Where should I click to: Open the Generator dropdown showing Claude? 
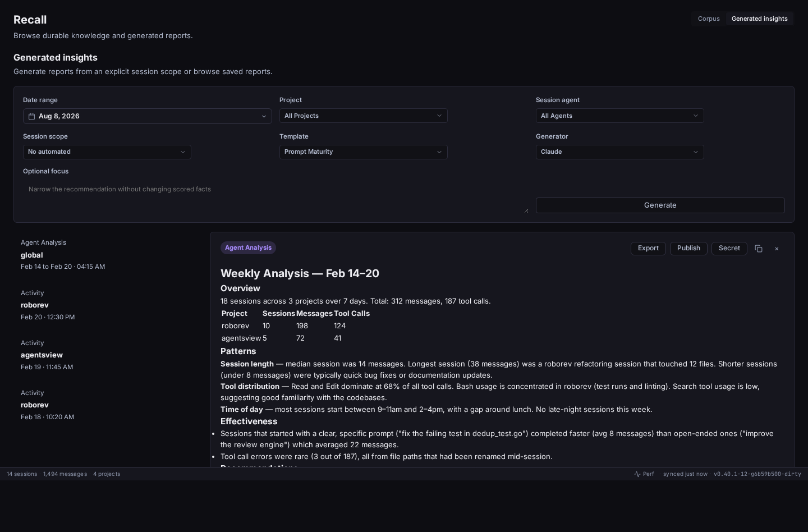coord(619,152)
